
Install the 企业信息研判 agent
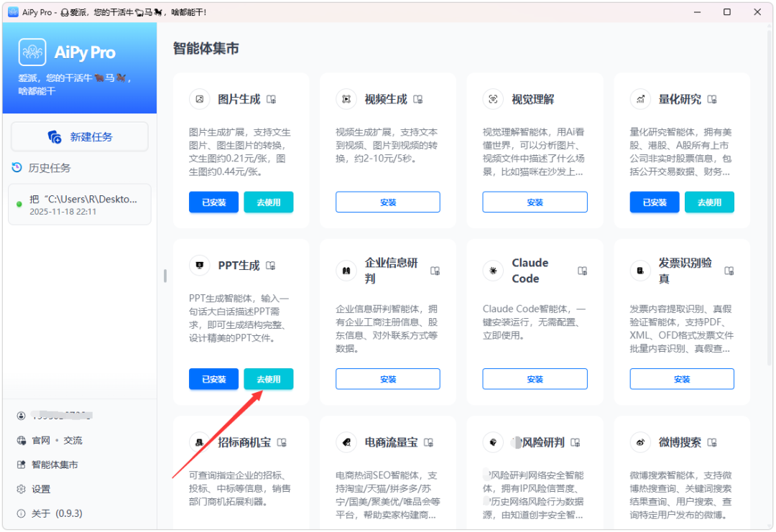[x=388, y=379]
